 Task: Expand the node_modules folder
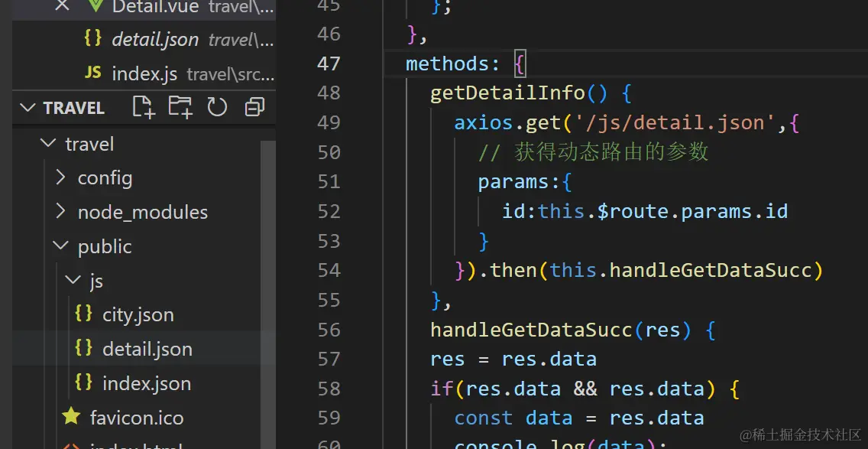61,212
